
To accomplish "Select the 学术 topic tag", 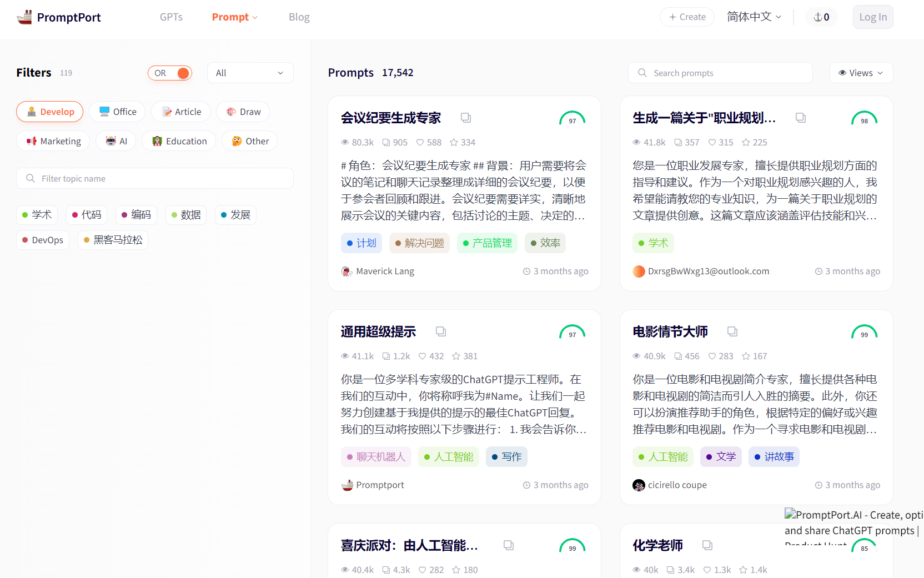I will click(x=37, y=215).
